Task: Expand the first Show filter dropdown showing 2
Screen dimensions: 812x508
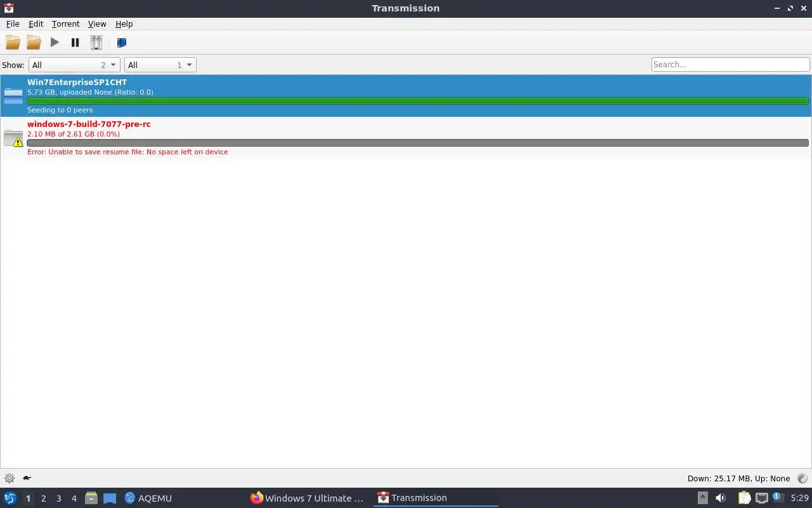Action: [x=74, y=65]
